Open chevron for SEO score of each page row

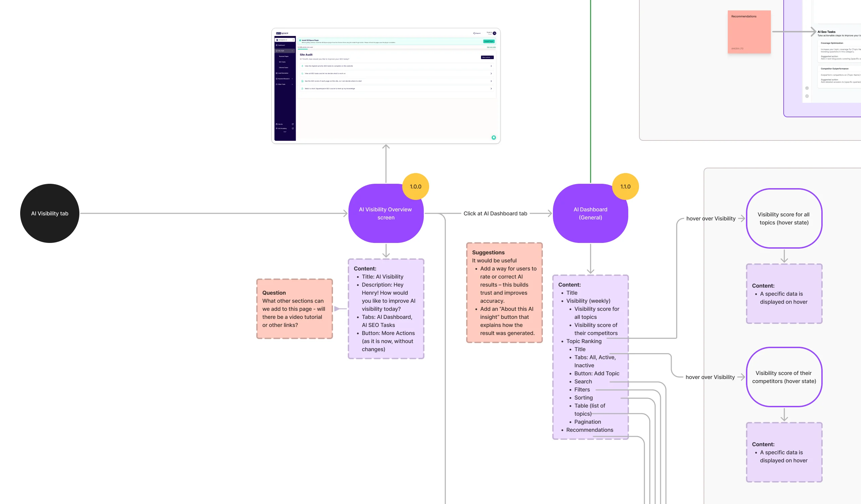491,81
